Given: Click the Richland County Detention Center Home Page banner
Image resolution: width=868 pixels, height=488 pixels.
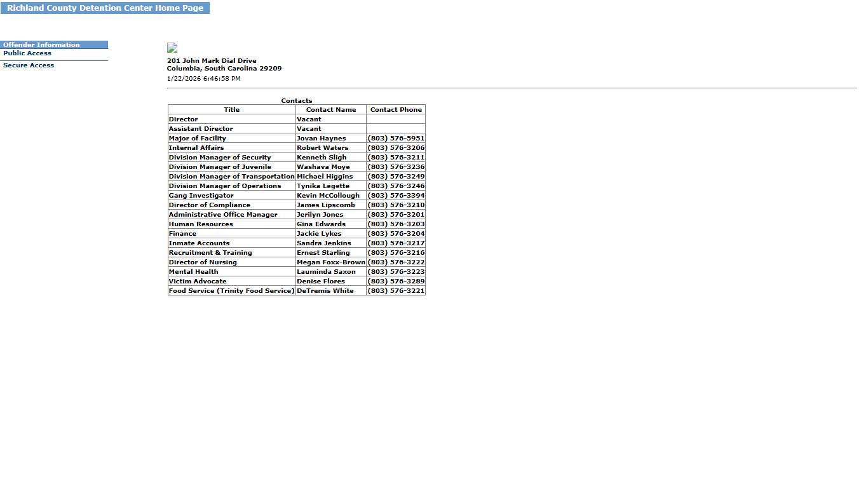Looking at the screenshot, I should tap(105, 8).
